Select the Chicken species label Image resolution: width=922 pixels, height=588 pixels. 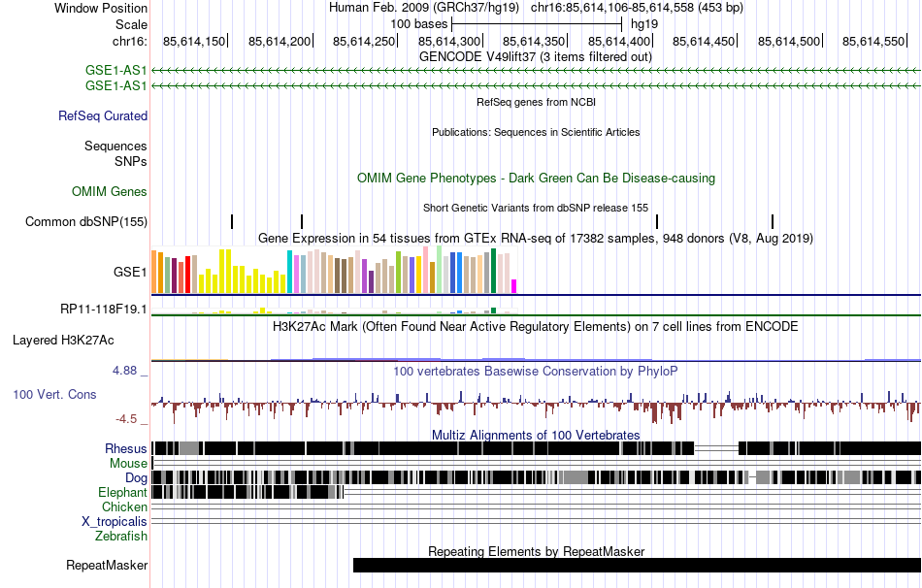click(x=124, y=506)
